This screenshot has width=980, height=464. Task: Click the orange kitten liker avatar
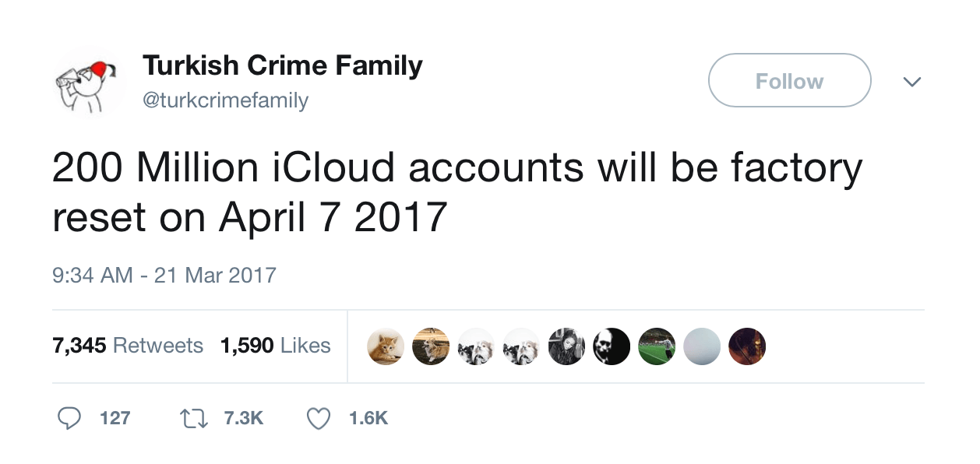[x=386, y=346]
